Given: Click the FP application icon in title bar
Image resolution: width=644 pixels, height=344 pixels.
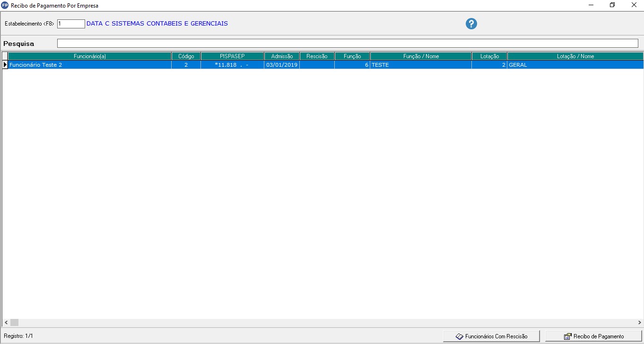Looking at the screenshot, I should tap(5, 5).
